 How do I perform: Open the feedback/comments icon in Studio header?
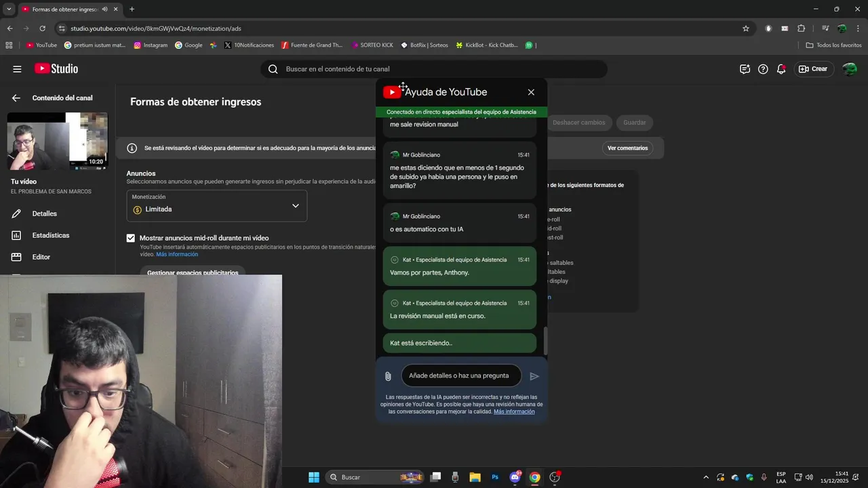pyautogui.click(x=745, y=69)
